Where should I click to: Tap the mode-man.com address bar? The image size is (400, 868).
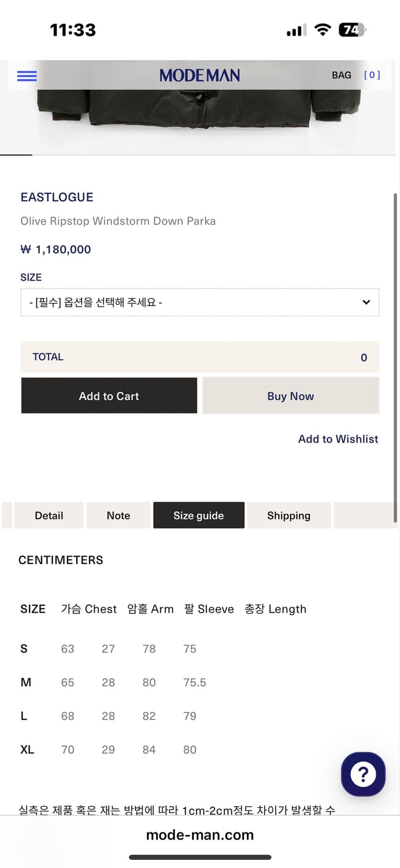[x=200, y=835]
